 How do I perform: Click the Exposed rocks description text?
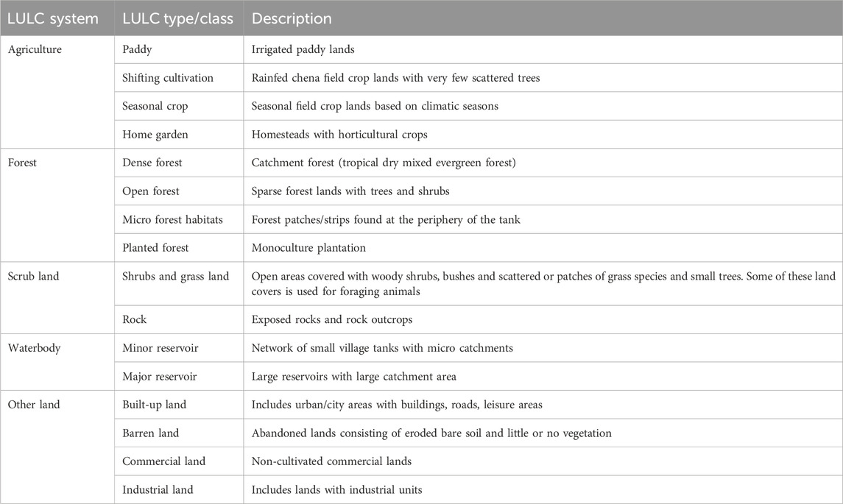[332, 319]
